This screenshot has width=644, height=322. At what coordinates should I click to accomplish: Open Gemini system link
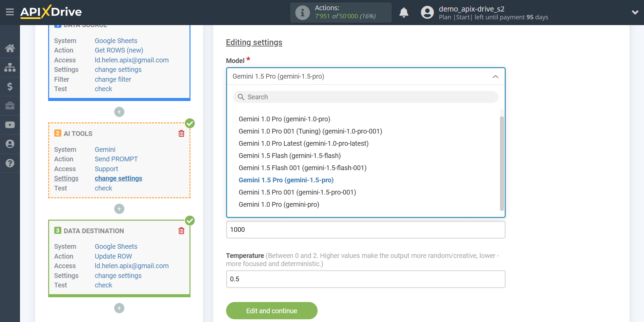(105, 149)
